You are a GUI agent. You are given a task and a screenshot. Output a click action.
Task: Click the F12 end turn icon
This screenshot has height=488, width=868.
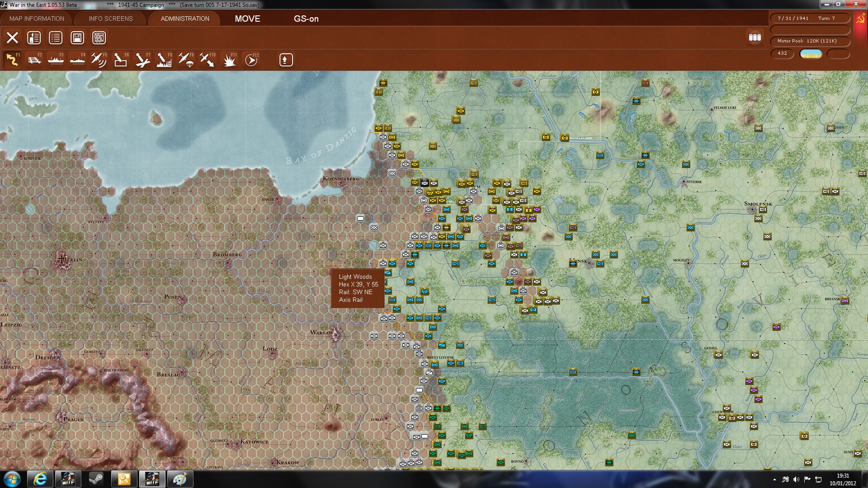tap(251, 60)
